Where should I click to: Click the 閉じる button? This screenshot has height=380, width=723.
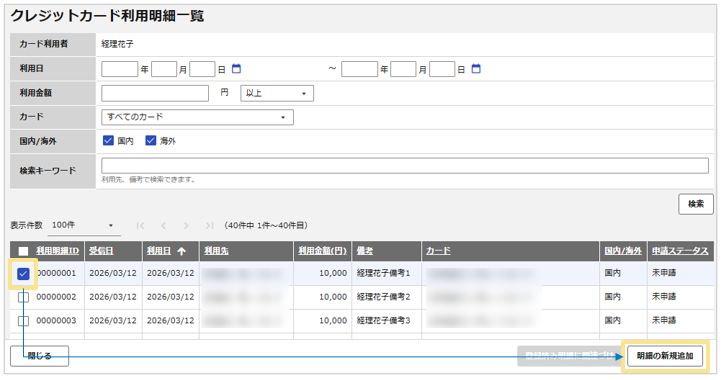coord(40,356)
